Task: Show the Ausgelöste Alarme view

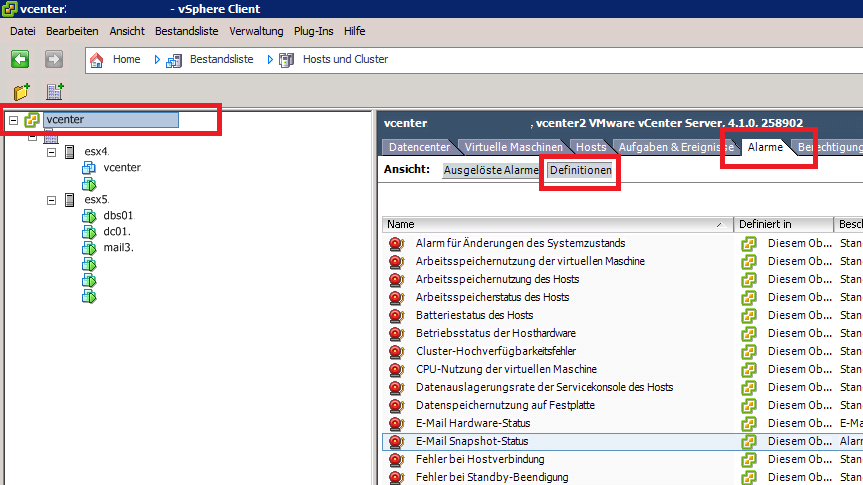Action: point(492,171)
